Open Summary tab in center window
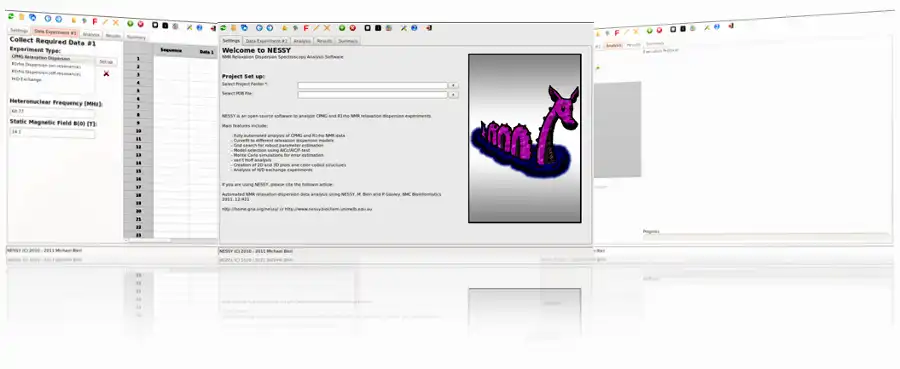Image resolution: width=900 pixels, height=369 pixels. [x=348, y=41]
